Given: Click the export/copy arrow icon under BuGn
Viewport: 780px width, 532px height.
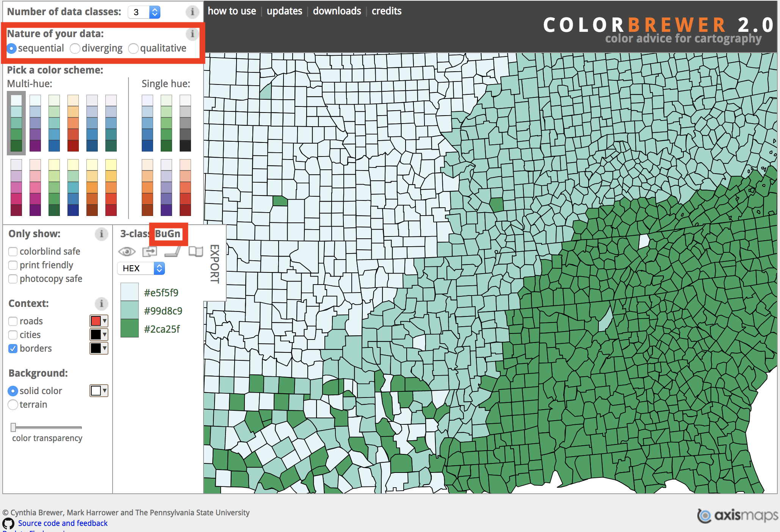Looking at the screenshot, I should point(150,251).
